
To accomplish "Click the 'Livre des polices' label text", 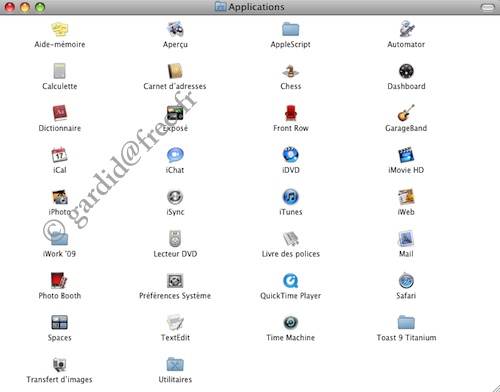I will tap(291, 254).
